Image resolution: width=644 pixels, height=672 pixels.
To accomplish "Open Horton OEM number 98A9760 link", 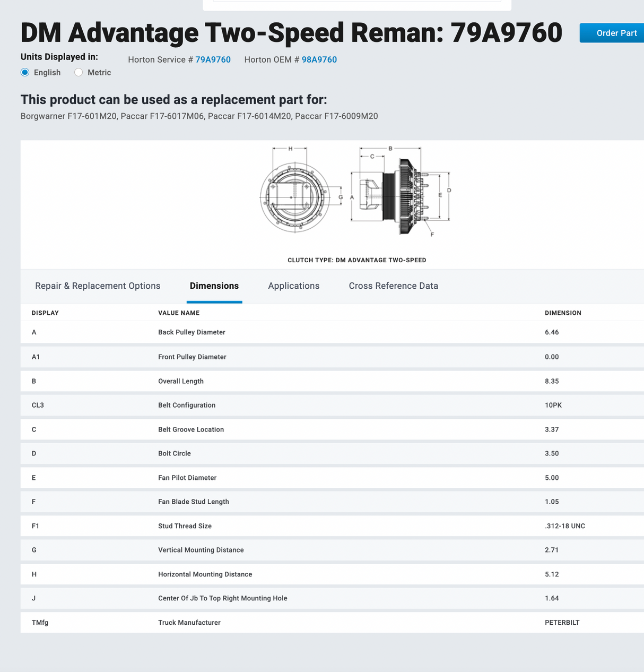I will point(319,59).
